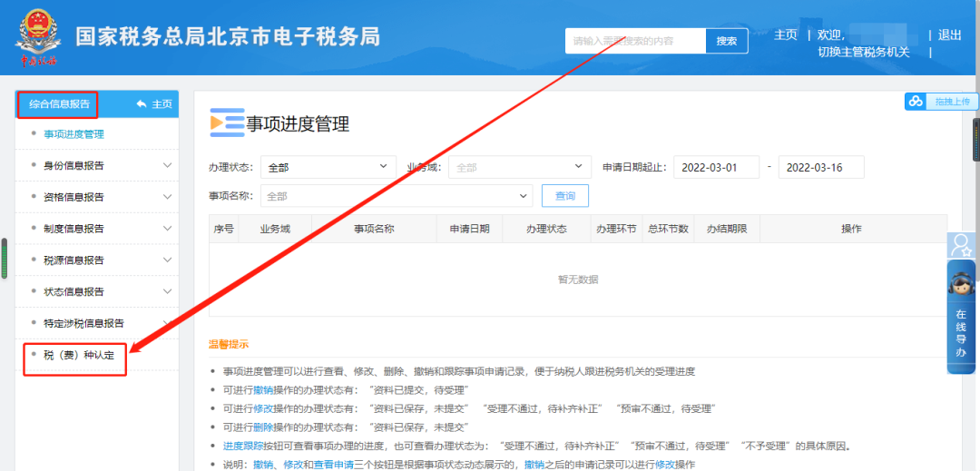Click the 进度跟踪 link in tips

coord(243,446)
